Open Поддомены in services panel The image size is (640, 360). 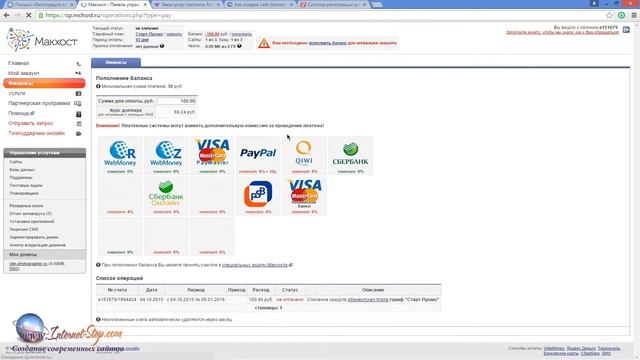(20, 178)
